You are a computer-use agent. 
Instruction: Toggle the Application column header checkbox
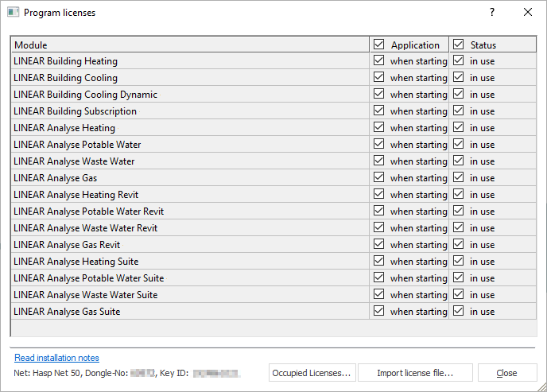click(379, 45)
